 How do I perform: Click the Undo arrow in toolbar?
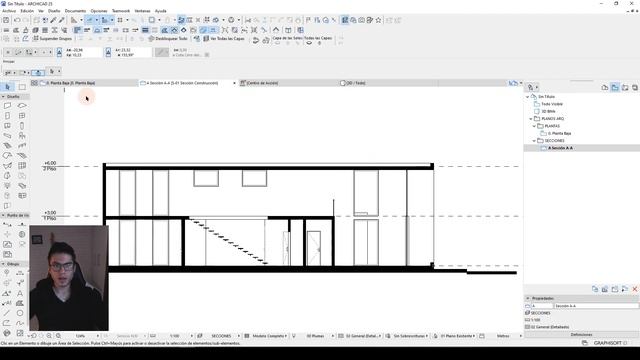[x=17, y=20]
